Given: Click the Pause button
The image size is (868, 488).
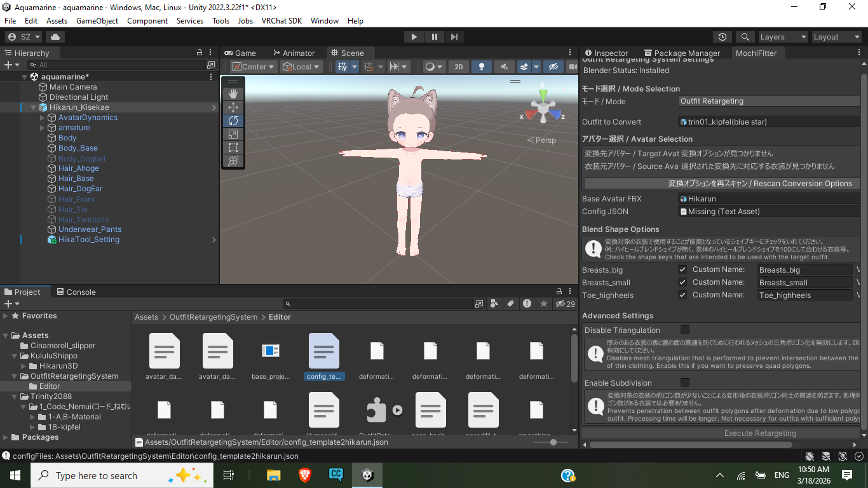Looking at the screenshot, I should [x=434, y=37].
